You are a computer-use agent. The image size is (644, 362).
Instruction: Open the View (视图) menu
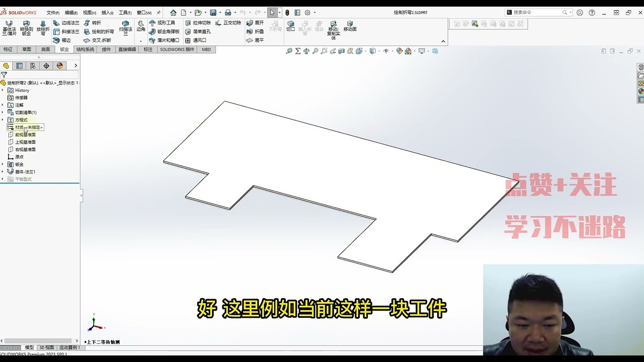(90, 13)
